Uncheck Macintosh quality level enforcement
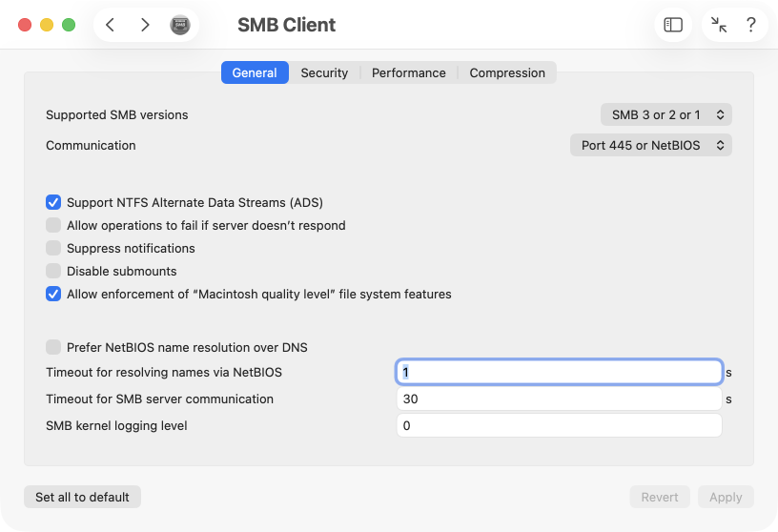 point(53,294)
